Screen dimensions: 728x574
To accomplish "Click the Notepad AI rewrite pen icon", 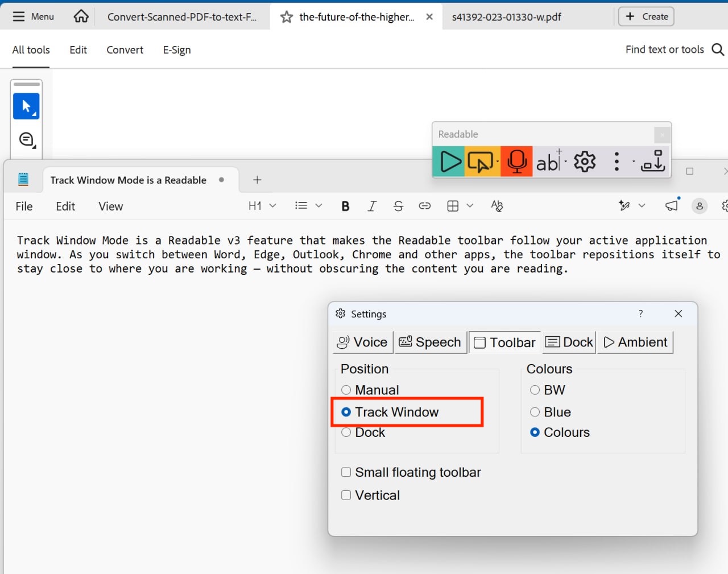I will point(624,206).
